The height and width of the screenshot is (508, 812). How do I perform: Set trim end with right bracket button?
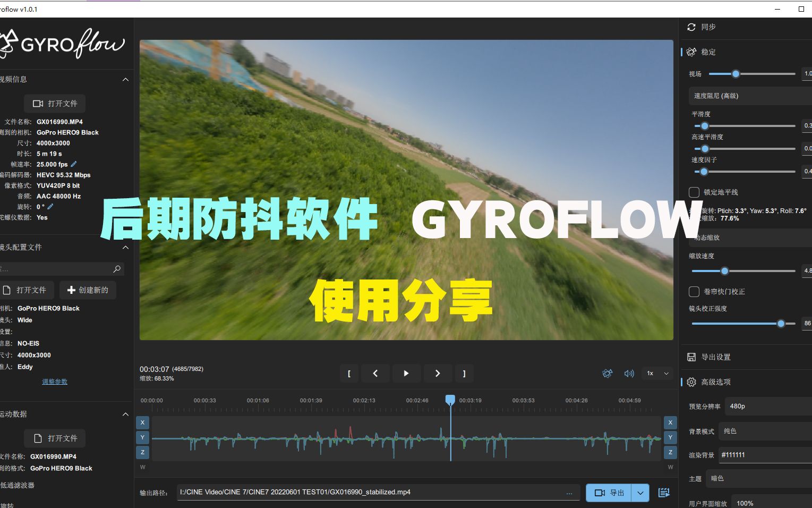point(464,374)
